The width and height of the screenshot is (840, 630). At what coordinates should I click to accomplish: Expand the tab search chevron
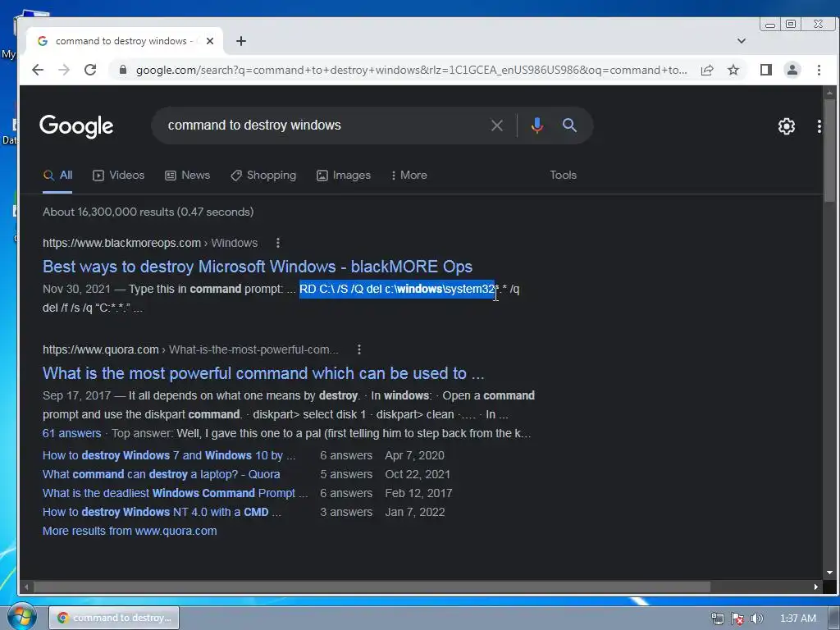(742, 41)
